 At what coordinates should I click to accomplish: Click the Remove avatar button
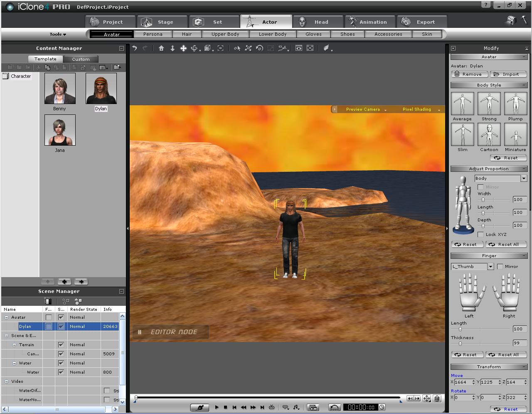tap(468, 74)
